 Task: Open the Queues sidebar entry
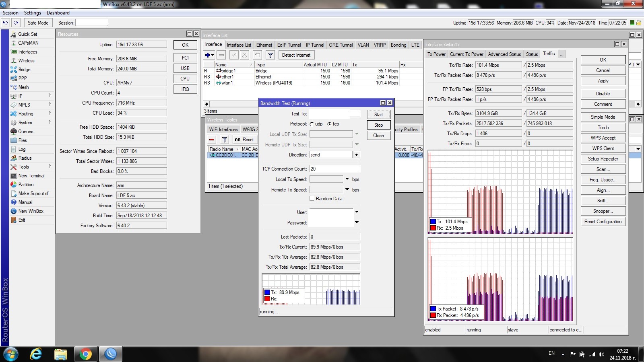(25, 132)
